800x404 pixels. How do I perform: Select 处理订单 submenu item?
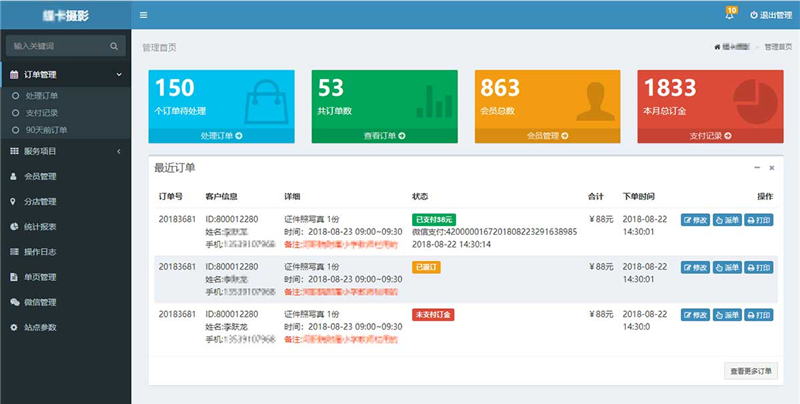41,96
